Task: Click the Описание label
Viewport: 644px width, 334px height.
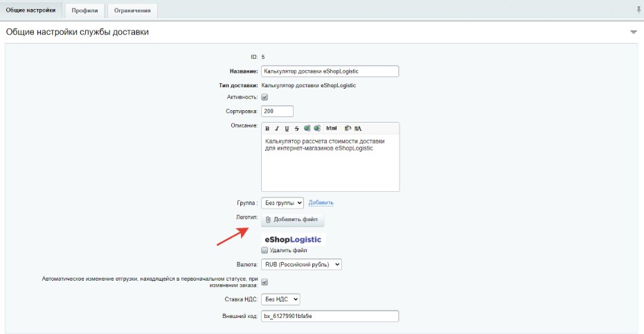Action: point(244,125)
